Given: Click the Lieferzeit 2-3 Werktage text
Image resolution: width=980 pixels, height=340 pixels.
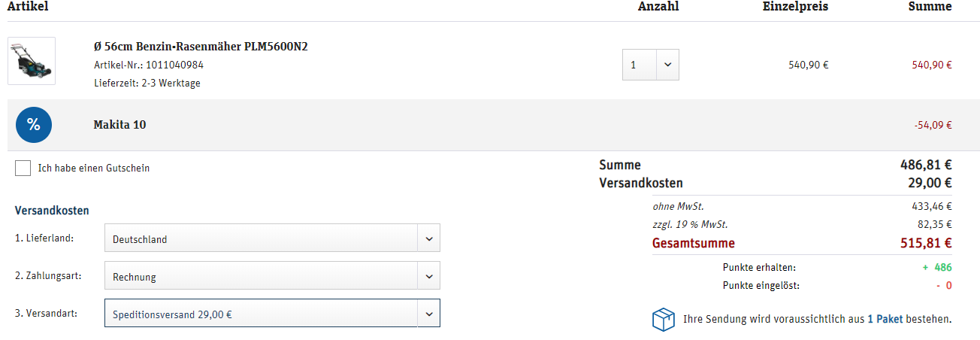Looking at the screenshot, I should coord(147,83).
